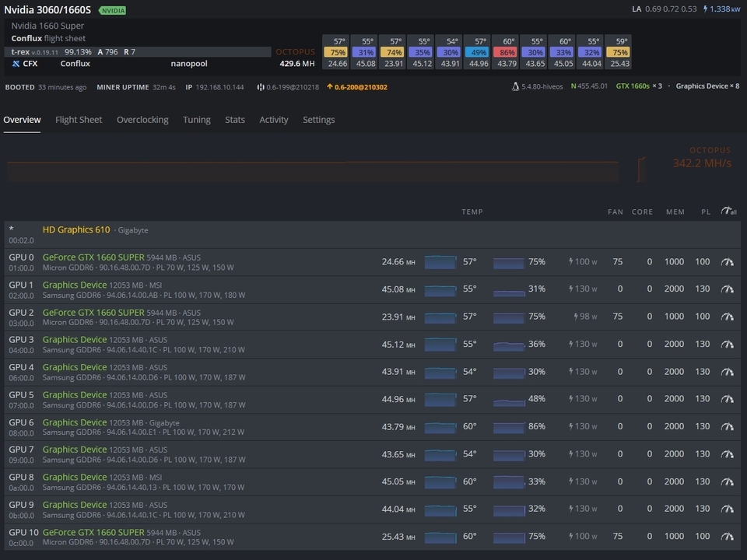Image resolution: width=747 pixels, height=560 pixels.
Task: Click the current version 0.6-199@210218 icon
Action: point(260,87)
